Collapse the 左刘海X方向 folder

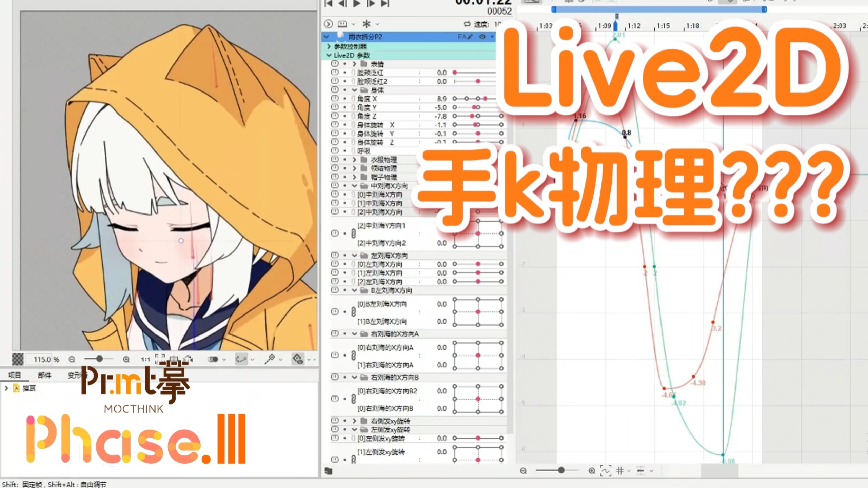pos(354,255)
